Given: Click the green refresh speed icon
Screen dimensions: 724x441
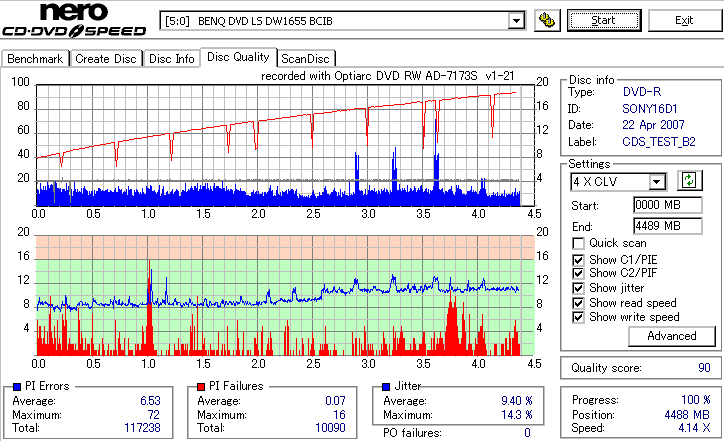Looking at the screenshot, I should [x=689, y=180].
